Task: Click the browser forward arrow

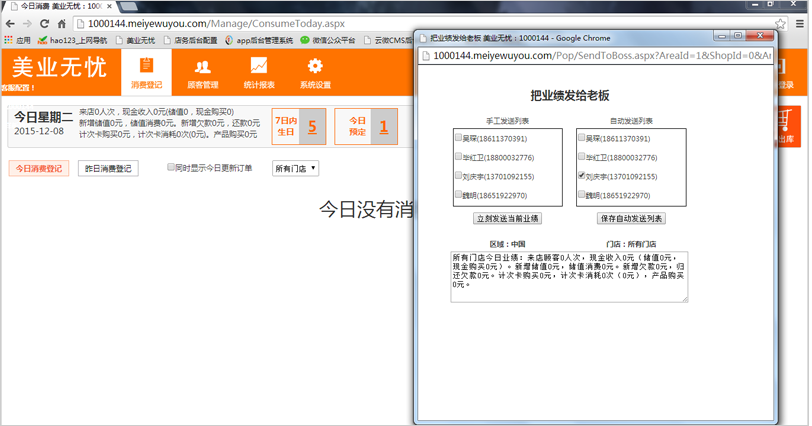Action: tap(27, 24)
